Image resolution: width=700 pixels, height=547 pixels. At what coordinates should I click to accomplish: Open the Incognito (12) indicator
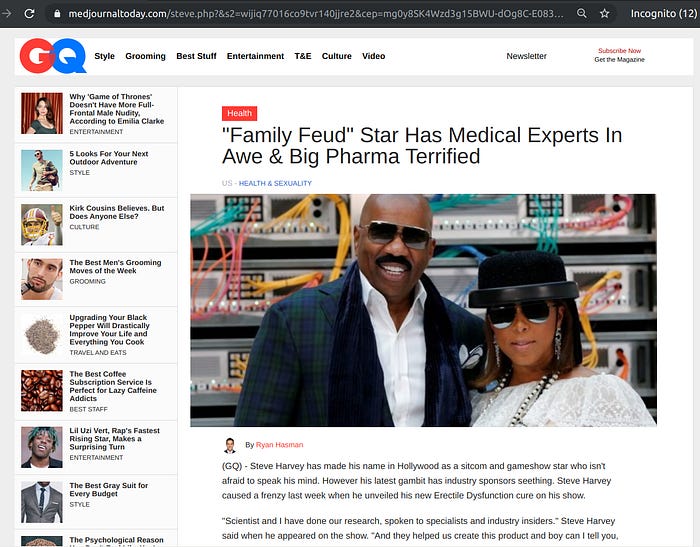[663, 14]
